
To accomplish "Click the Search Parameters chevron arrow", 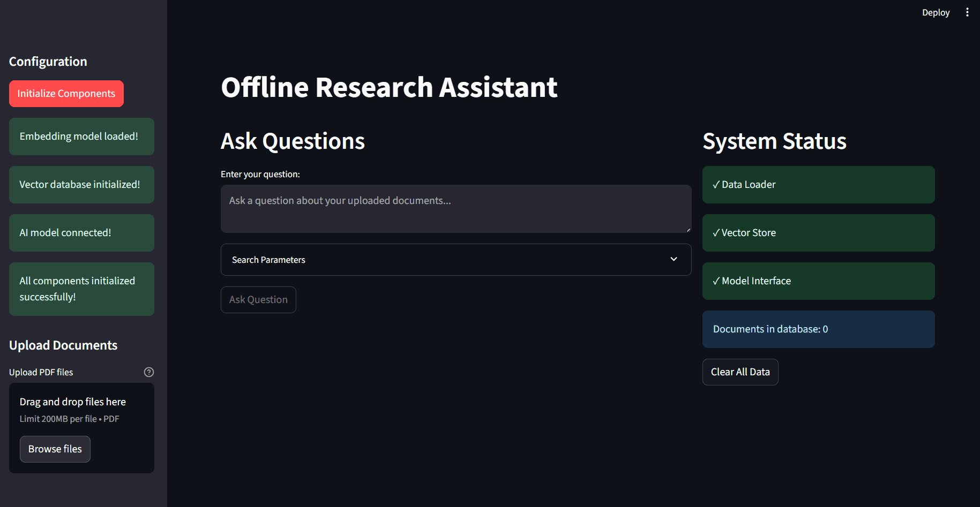I will click(x=674, y=259).
